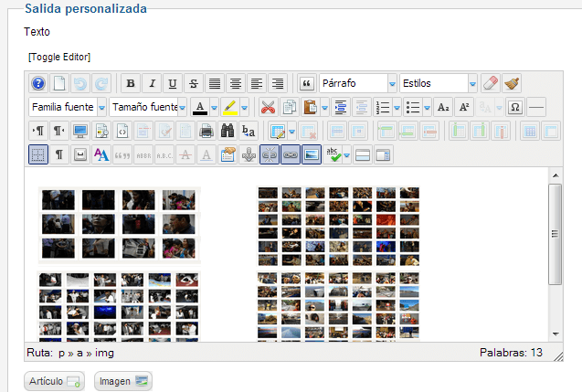Click the Insert Link chain icon
The height and width of the screenshot is (392, 582).
pos(291,154)
